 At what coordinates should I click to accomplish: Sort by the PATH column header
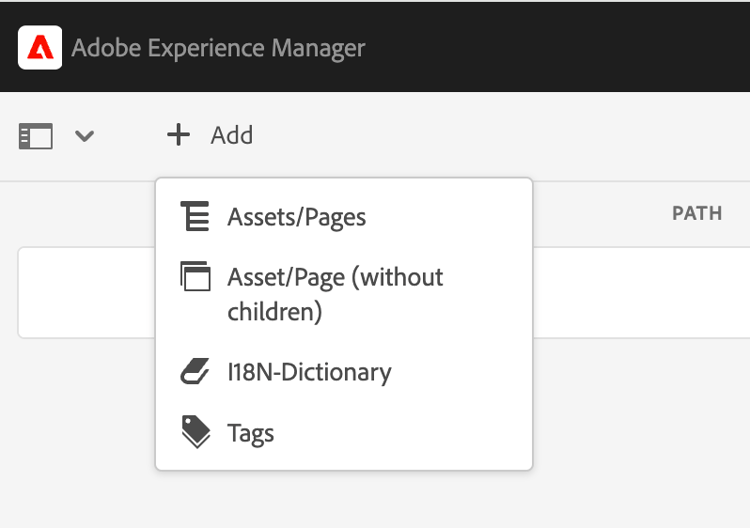click(697, 214)
